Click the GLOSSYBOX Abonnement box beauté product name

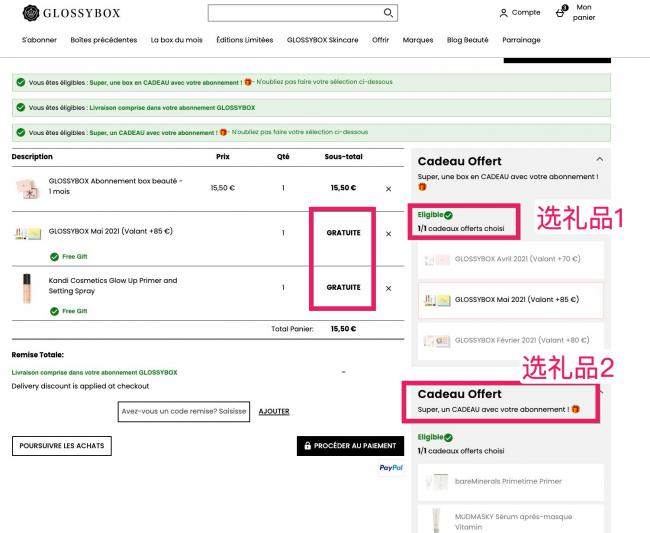pos(115,186)
